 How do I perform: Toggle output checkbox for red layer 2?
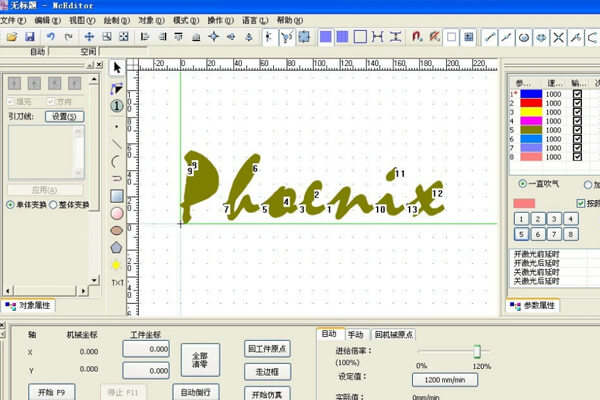coord(578,104)
